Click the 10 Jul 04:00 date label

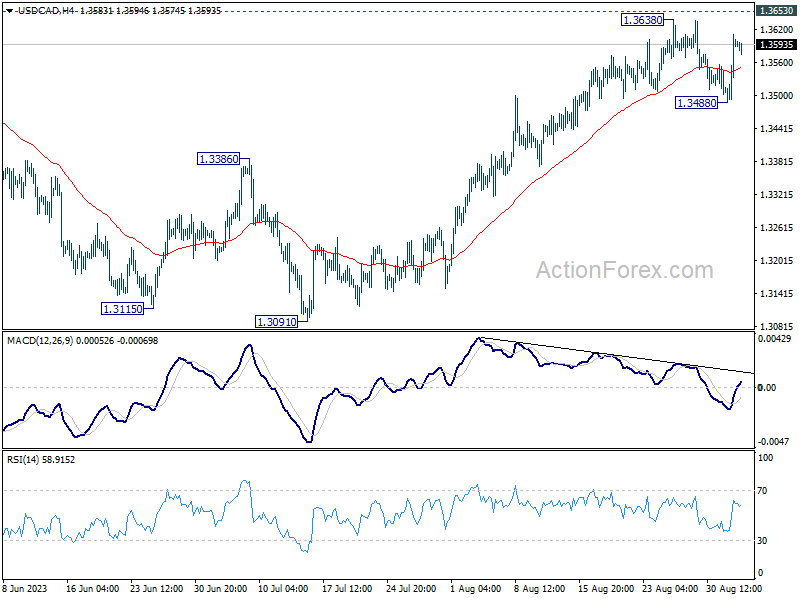(x=283, y=589)
